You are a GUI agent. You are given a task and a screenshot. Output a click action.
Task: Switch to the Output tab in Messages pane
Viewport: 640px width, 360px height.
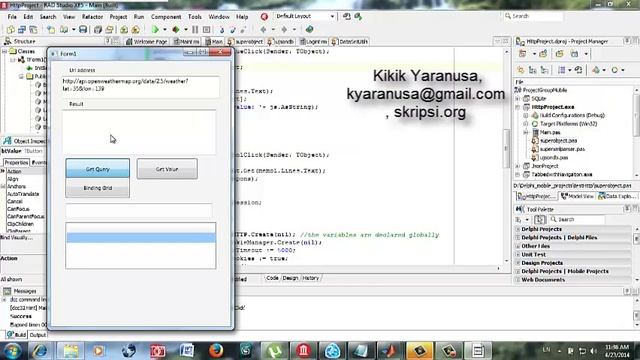point(38,335)
